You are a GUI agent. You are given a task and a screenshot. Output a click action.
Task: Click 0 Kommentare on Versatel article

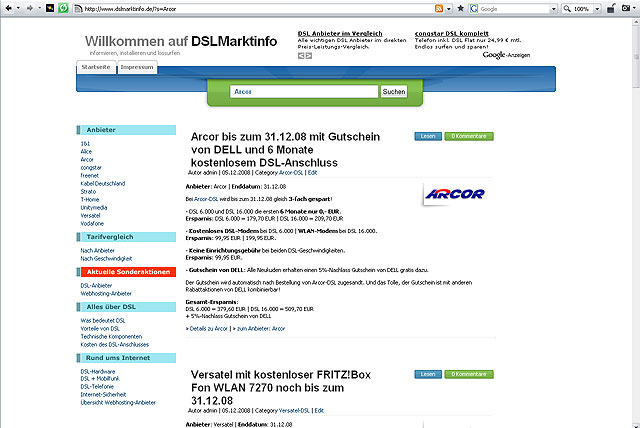pos(469,374)
